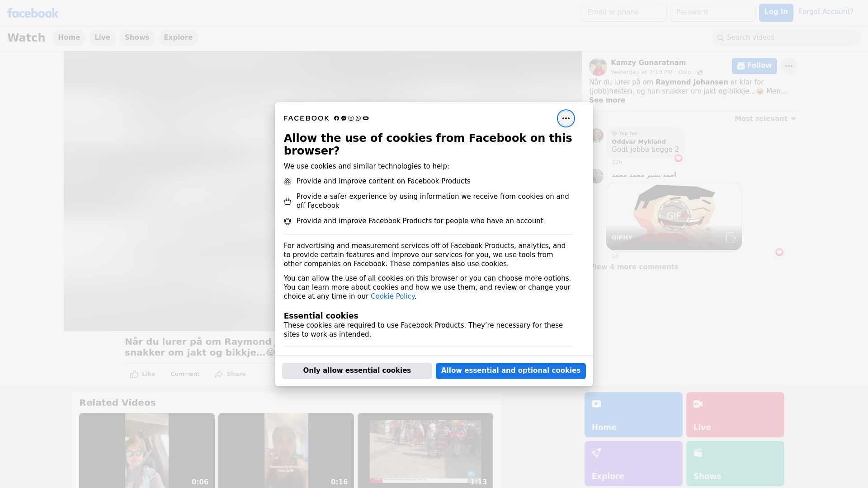The height and width of the screenshot is (488, 868).
Task: Open more options in cookie dialog
Action: (x=566, y=118)
